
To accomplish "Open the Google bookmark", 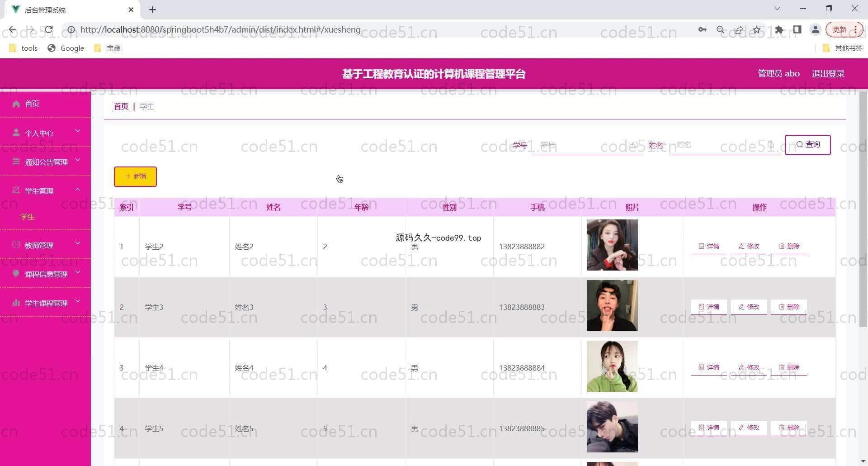I will point(66,48).
